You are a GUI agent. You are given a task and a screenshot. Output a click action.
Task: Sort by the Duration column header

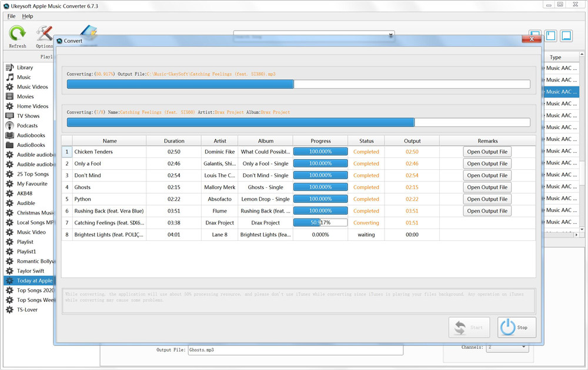[x=174, y=141]
